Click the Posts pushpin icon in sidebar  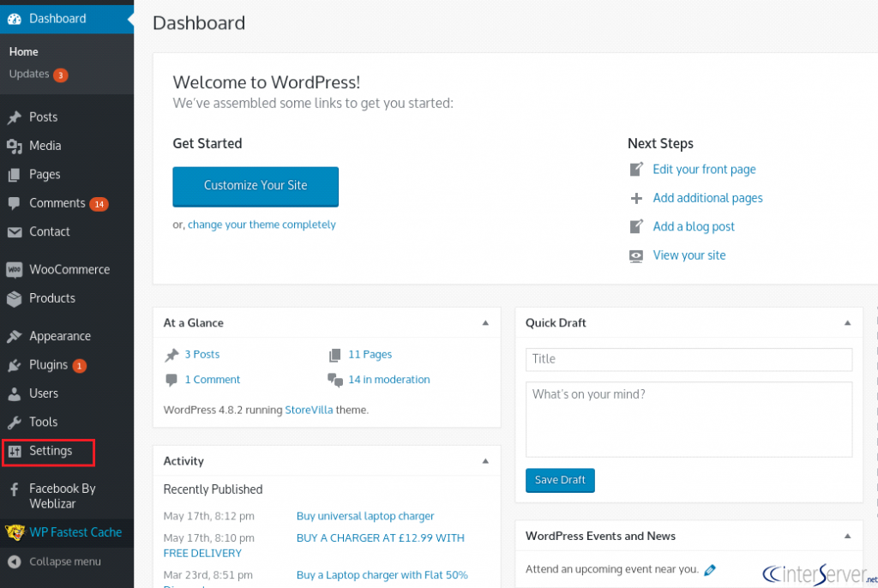pyautogui.click(x=15, y=117)
